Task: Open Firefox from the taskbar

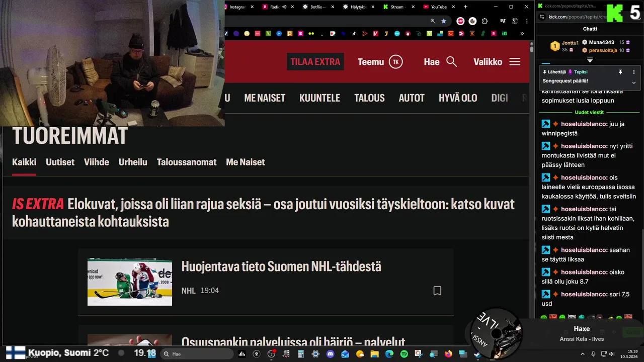Action: (x=448, y=354)
